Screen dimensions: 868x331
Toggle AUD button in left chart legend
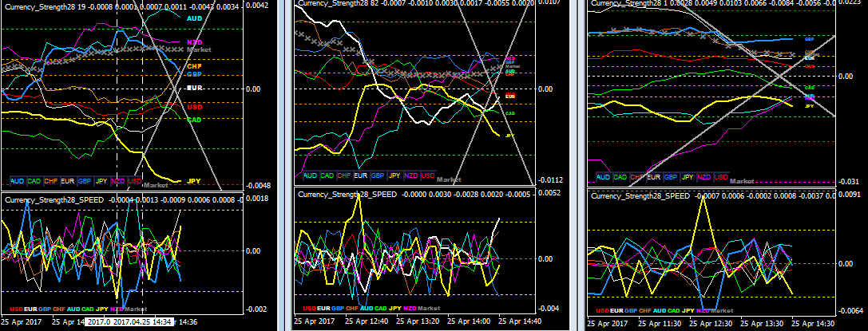[x=17, y=181]
